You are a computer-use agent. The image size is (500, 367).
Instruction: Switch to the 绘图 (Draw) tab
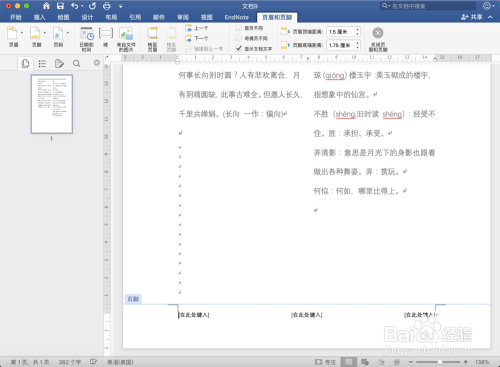click(63, 17)
